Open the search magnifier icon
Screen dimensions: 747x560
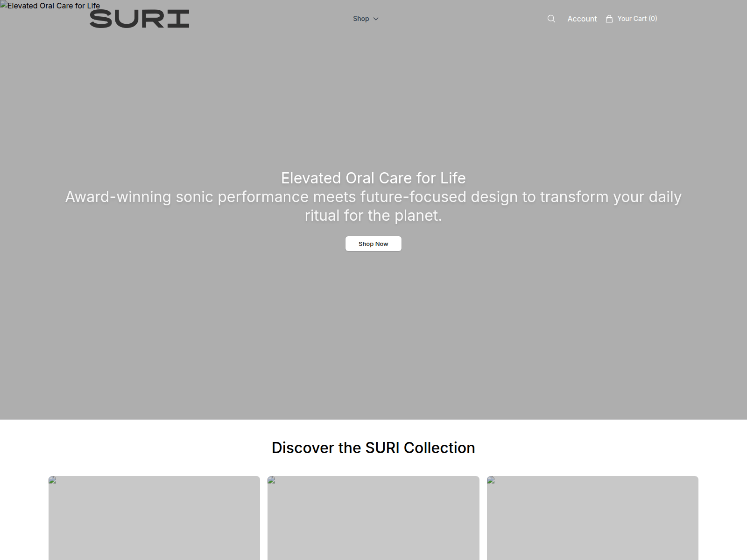(551, 19)
